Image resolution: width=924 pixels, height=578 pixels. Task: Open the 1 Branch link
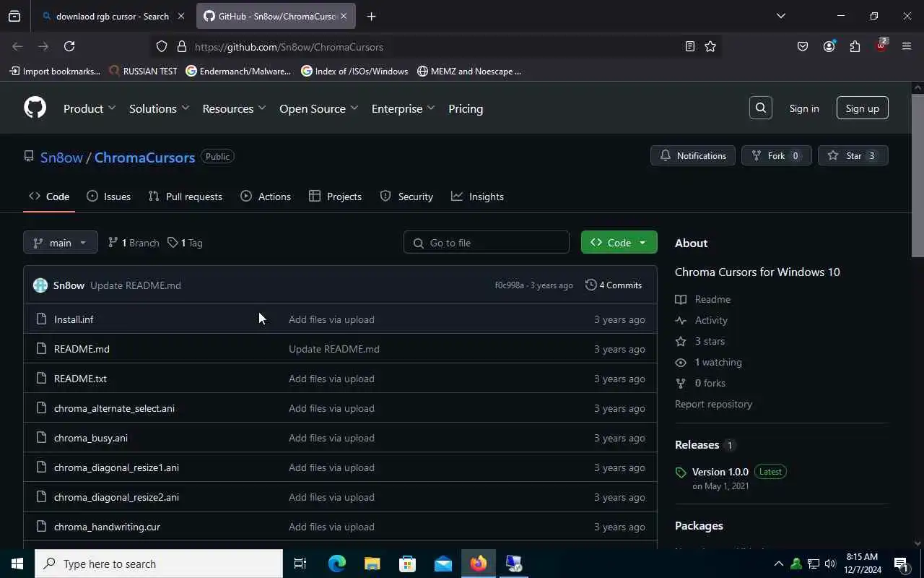[134, 243]
